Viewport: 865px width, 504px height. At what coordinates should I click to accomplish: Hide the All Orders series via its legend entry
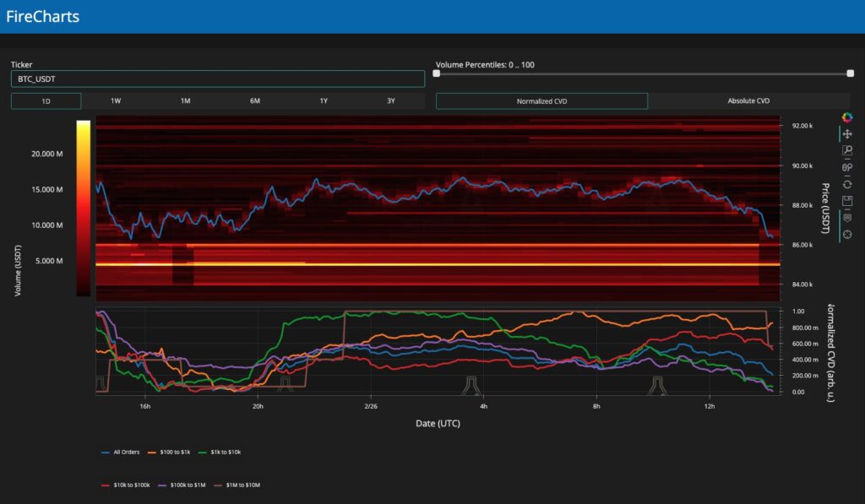tap(124, 452)
